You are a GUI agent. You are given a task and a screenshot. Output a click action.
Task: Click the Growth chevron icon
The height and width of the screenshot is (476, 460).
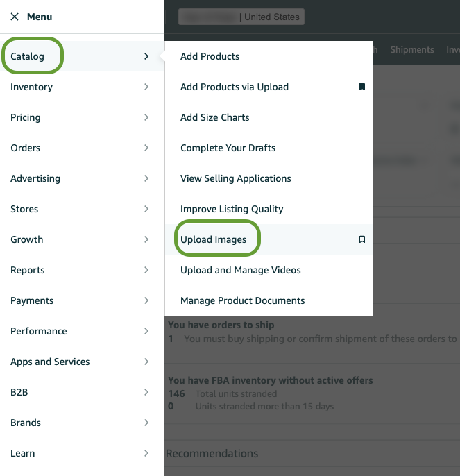pos(146,239)
